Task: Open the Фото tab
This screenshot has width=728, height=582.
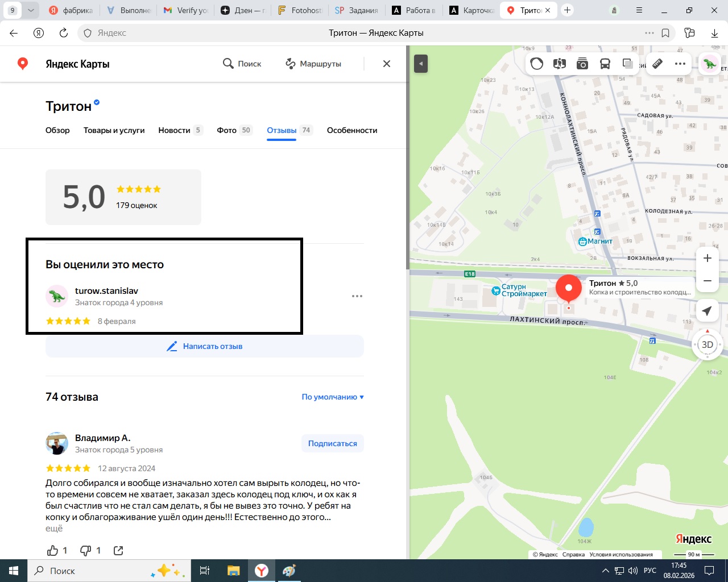Action: pyautogui.click(x=234, y=130)
